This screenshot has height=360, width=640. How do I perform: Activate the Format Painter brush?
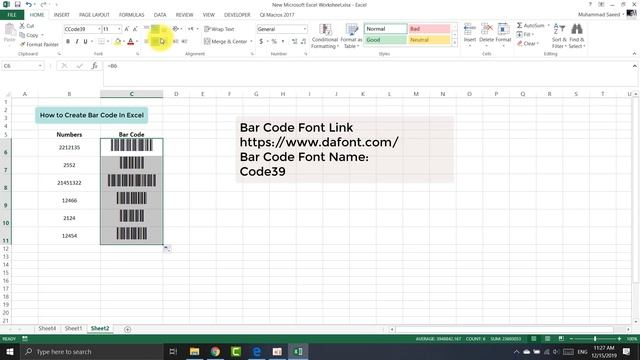coord(39,44)
